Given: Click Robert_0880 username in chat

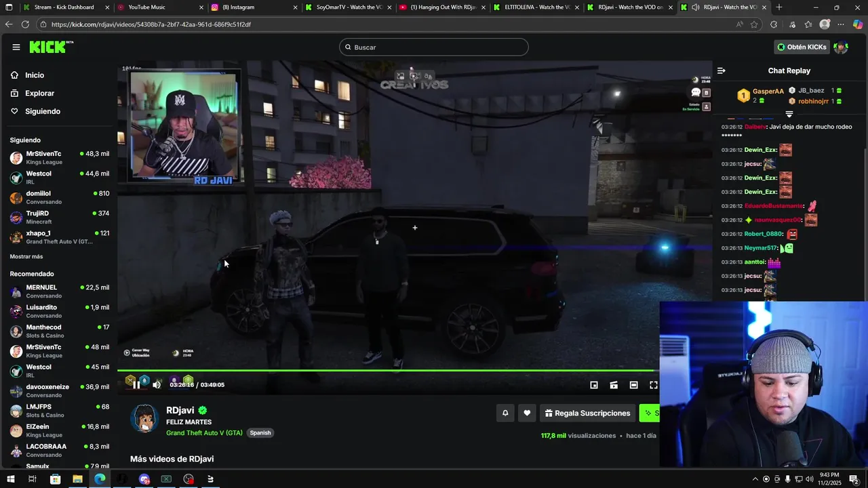Looking at the screenshot, I should (764, 234).
